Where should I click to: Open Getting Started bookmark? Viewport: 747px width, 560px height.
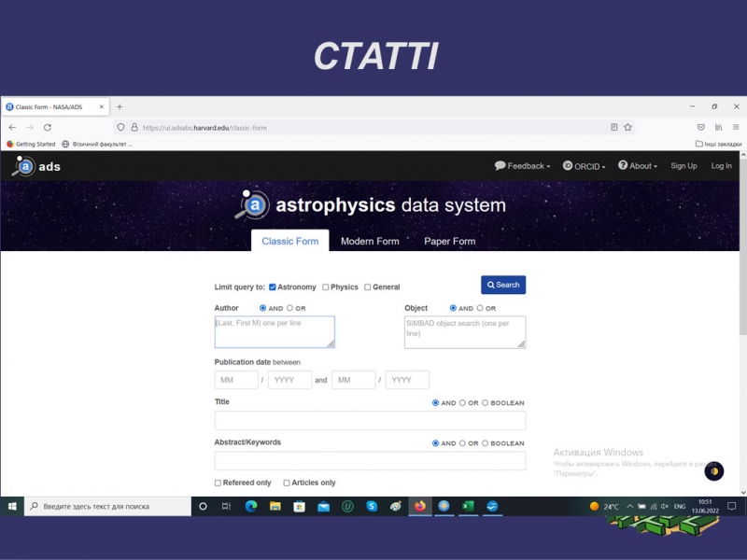pyautogui.click(x=31, y=144)
